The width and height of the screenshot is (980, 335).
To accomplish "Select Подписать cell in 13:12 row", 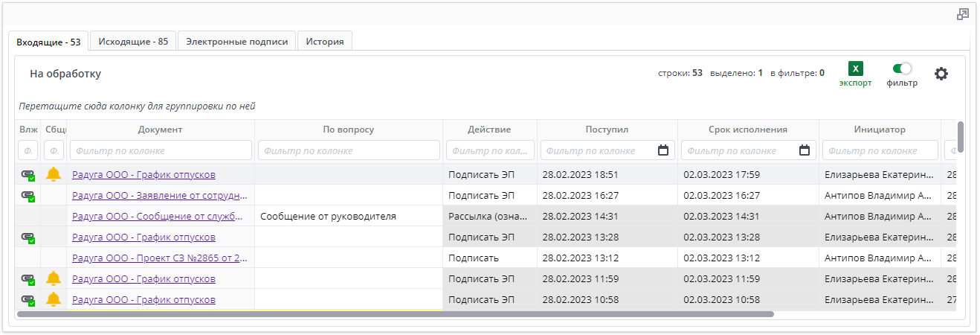I will tap(490, 258).
